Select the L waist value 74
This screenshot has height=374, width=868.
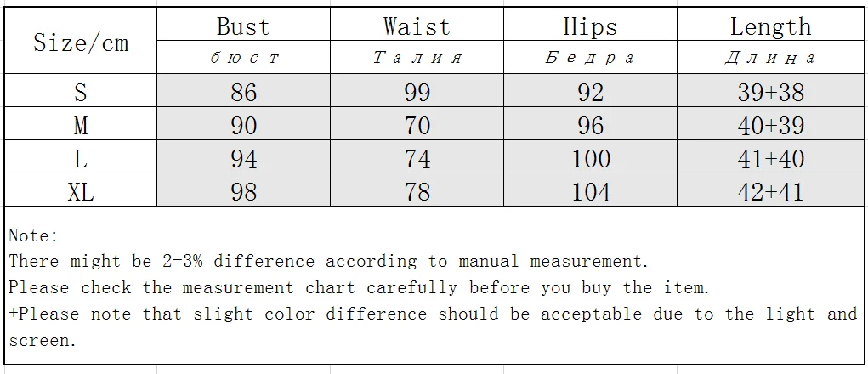(417, 157)
